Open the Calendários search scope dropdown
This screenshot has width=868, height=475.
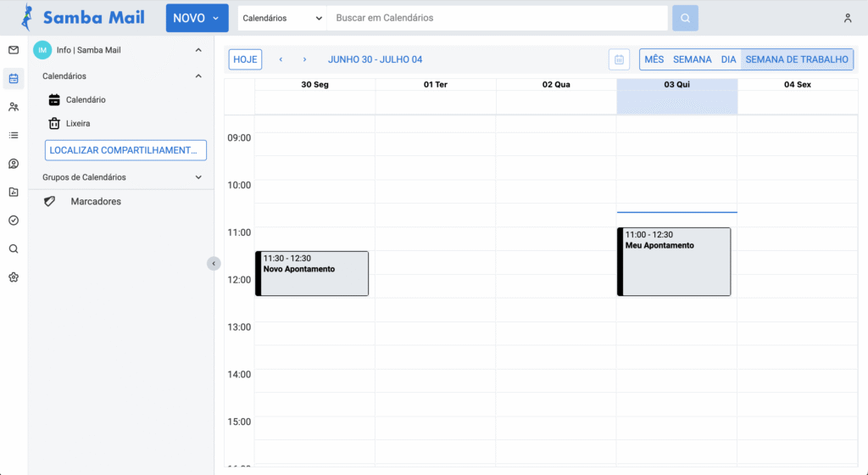click(x=282, y=18)
